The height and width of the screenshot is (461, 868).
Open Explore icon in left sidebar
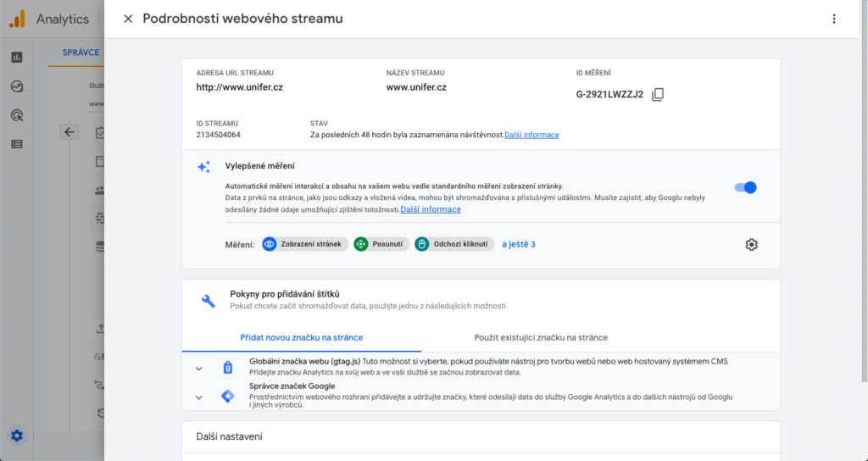click(17, 86)
